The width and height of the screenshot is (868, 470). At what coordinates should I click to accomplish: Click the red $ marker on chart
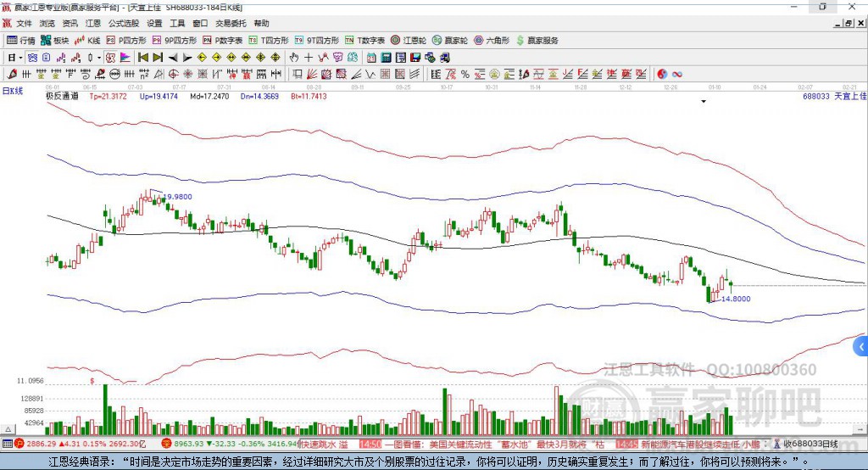92,381
